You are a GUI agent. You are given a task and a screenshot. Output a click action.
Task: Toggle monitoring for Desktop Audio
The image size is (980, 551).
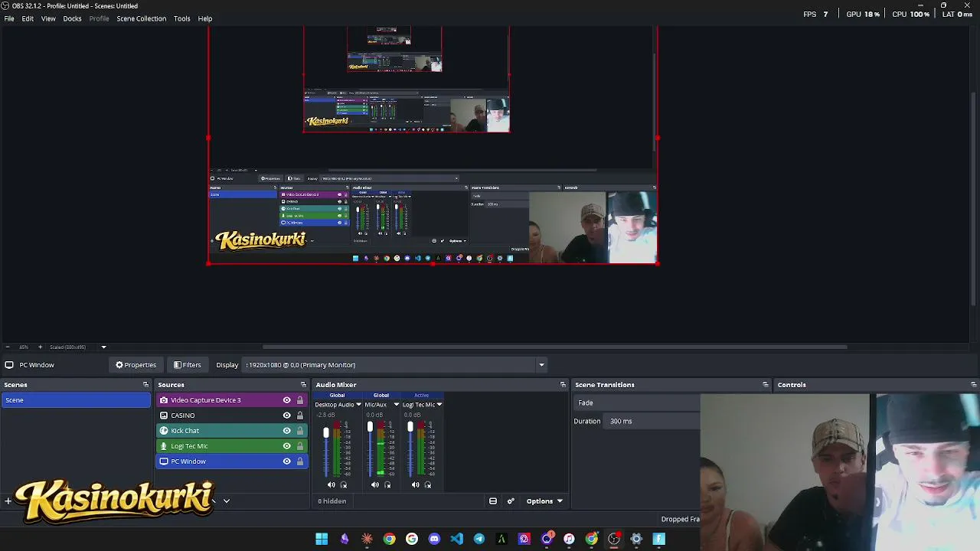point(343,484)
